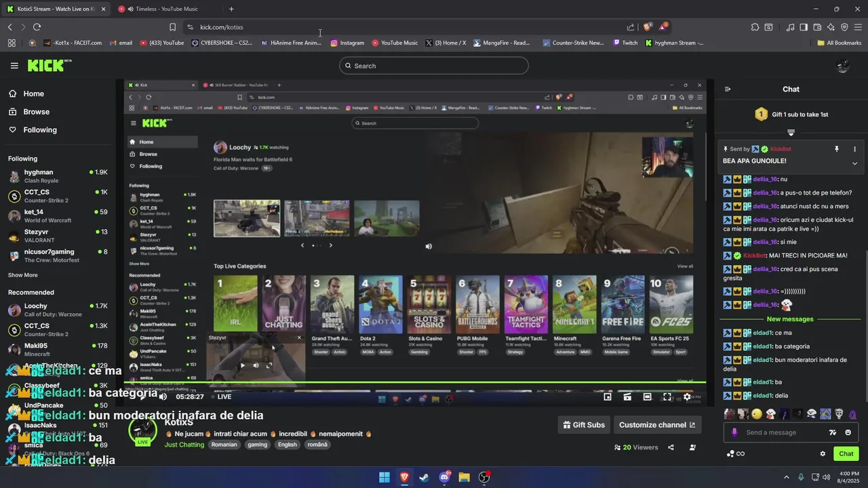Screen dimensions: 868x488
Task: Bookmark this page in address bar
Action: (172, 27)
